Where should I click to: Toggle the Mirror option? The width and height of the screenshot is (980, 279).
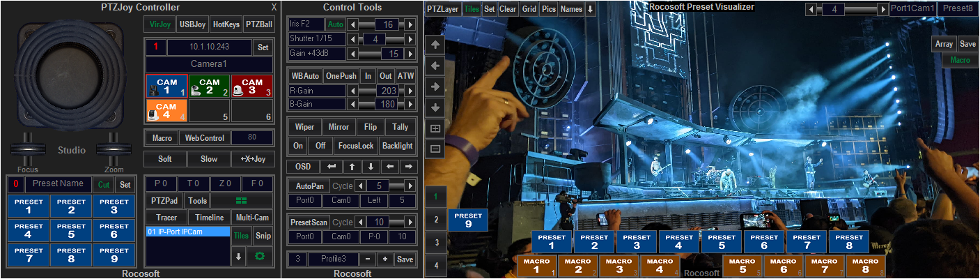[339, 128]
